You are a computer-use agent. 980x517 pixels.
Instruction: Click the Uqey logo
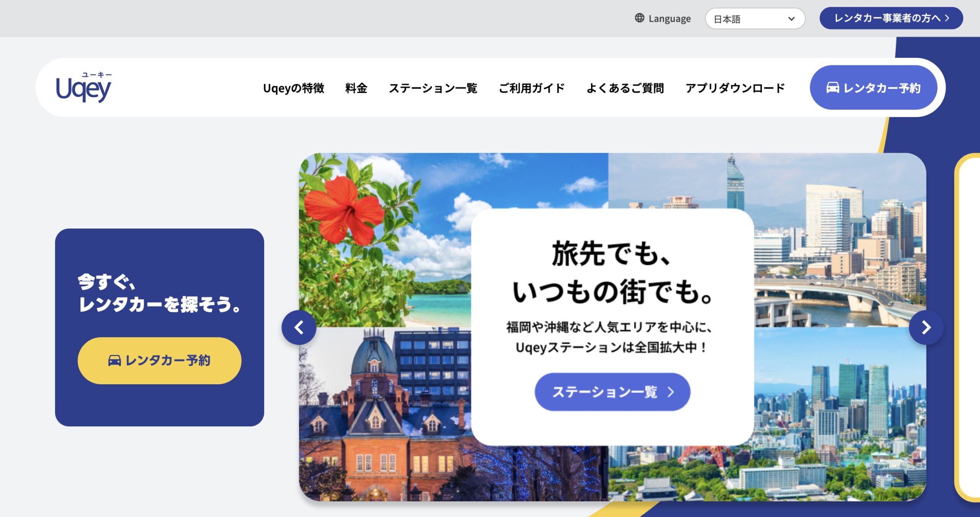click(83, 88)
